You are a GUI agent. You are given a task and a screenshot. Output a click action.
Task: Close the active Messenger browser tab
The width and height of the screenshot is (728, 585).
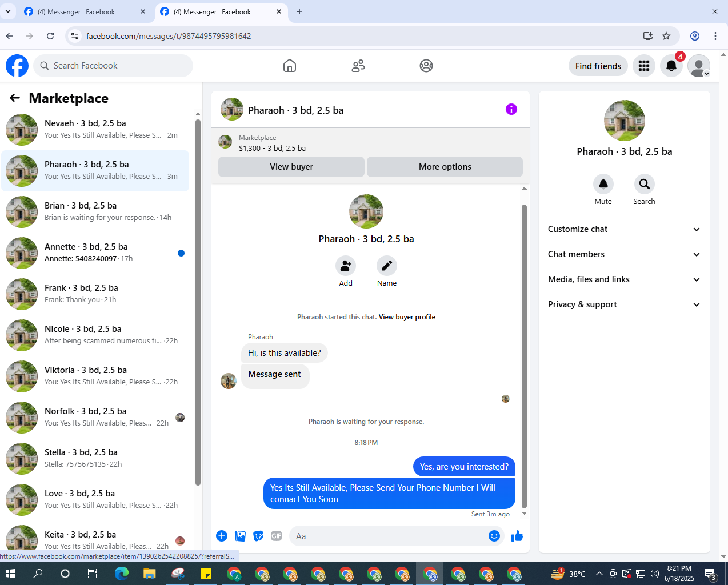(279, 11)
